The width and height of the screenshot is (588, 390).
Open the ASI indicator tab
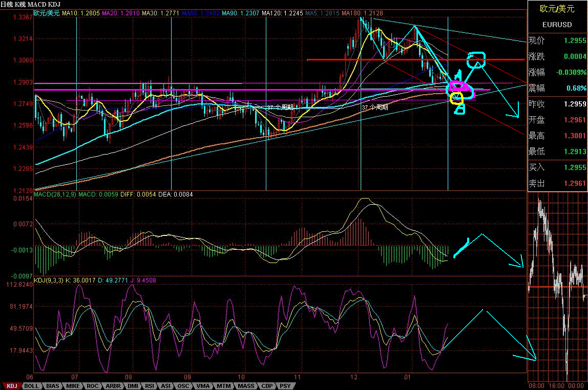click(166, 386)
